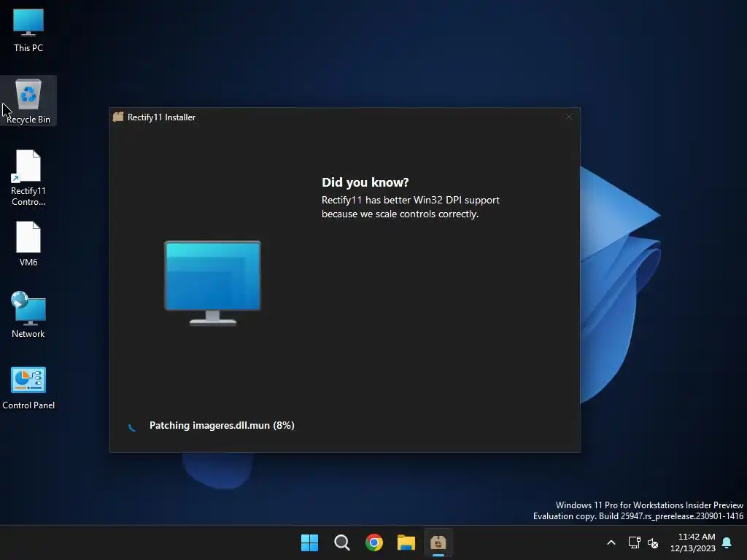This screenshot has width=747, height=560.
Task: Click the "Patching imageres.dll.mun (8%)" status text
Action: tap(222, 425)
